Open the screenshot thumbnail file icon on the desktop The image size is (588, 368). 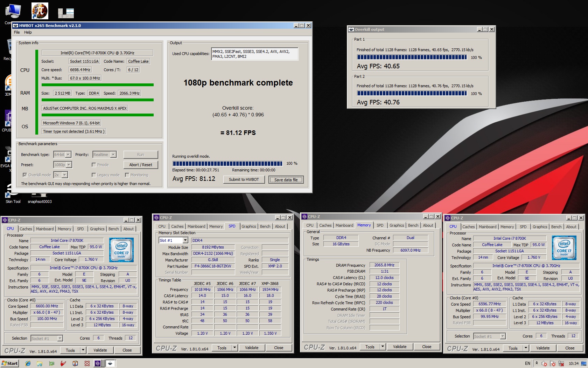pos(66,13)
